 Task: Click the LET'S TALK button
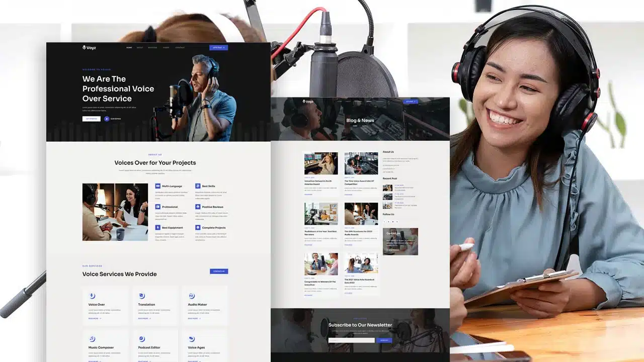coord(218,47)
